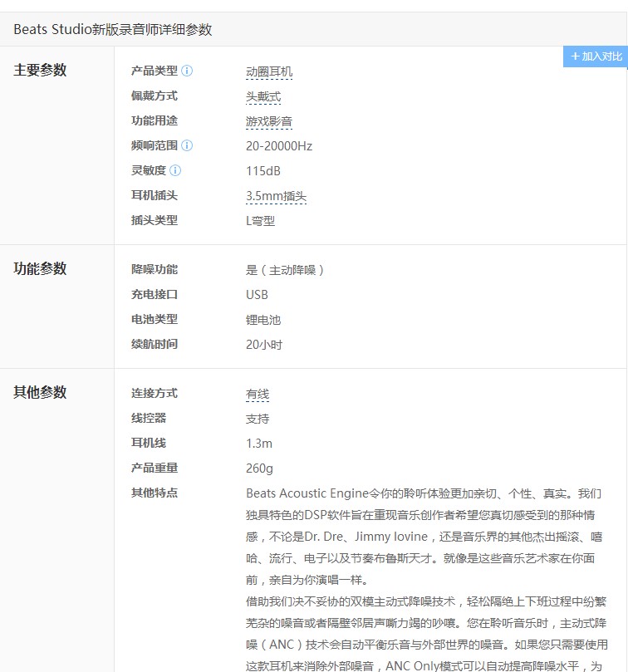Screen dimensions: 628x672
Task: Click the 加入对比 button
Action: point(596,56)
